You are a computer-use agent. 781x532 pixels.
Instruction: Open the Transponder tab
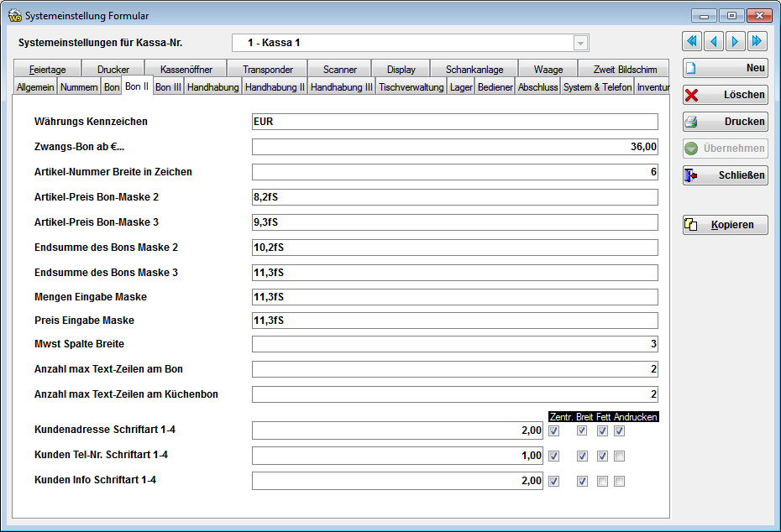[x=268, y=69]
